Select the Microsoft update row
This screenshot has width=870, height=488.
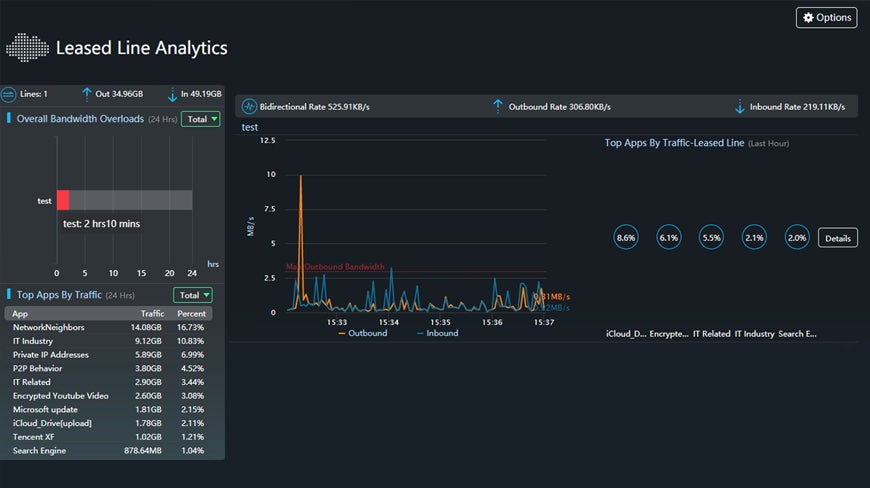coord(108,409)
